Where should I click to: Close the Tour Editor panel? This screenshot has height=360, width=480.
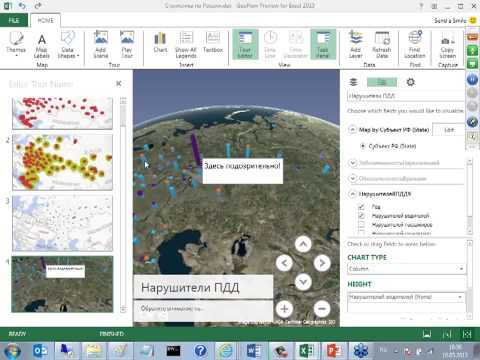click(119, 83)
